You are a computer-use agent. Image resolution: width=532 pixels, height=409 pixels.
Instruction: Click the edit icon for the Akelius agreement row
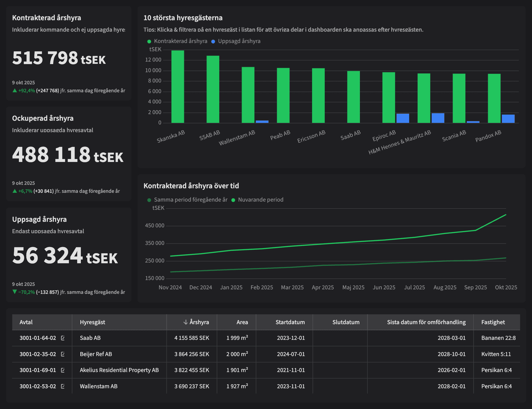point(63,370)
